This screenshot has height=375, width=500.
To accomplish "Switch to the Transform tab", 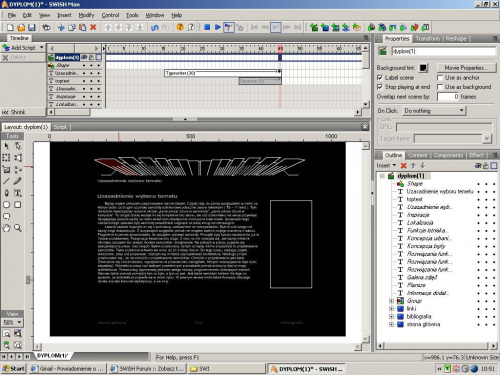I will pos(428,39).
